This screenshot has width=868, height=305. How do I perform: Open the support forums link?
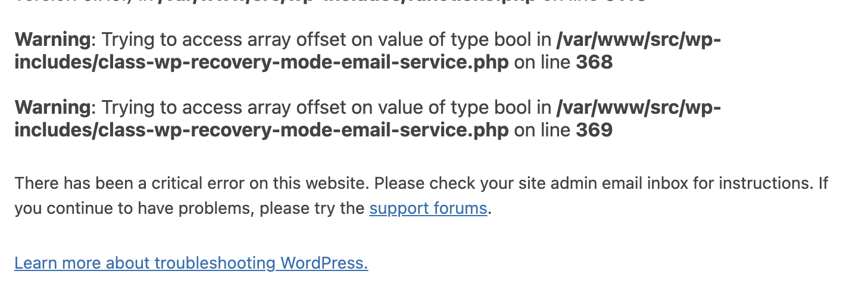pos(428,208)
